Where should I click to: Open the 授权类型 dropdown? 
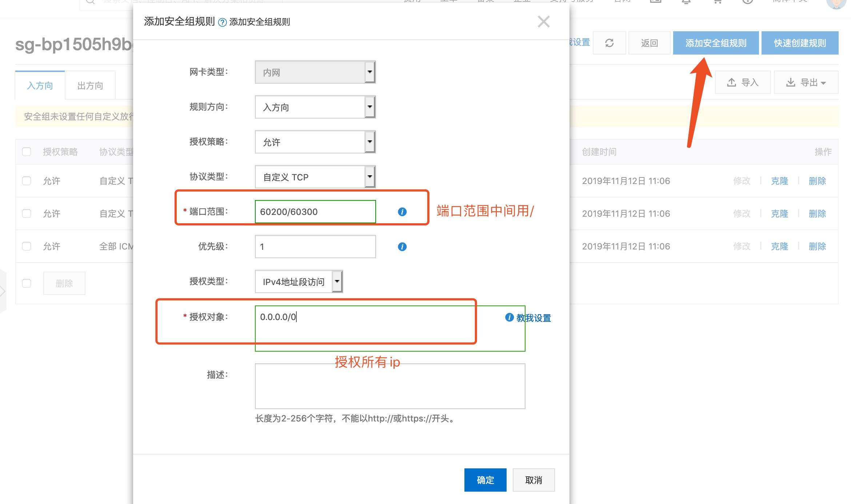(x=299, y=281)
